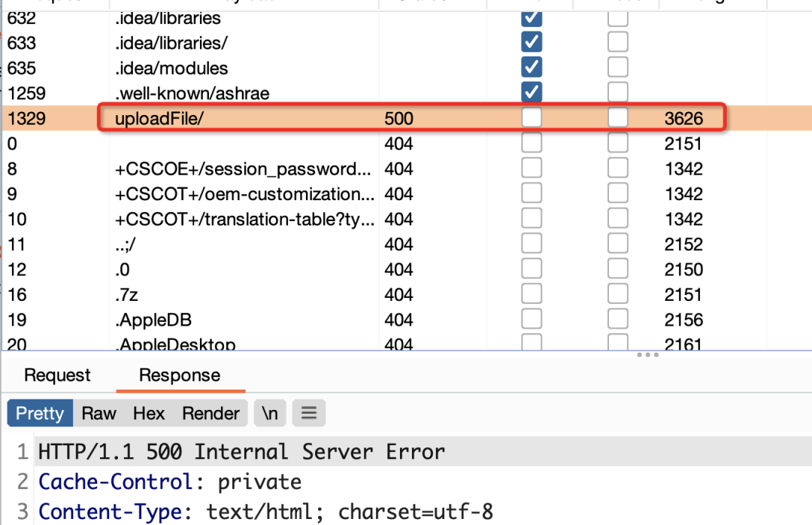Viewport: 812px width, 525px height.
Task: Select the .idea/modules payload
Action: 171,68
